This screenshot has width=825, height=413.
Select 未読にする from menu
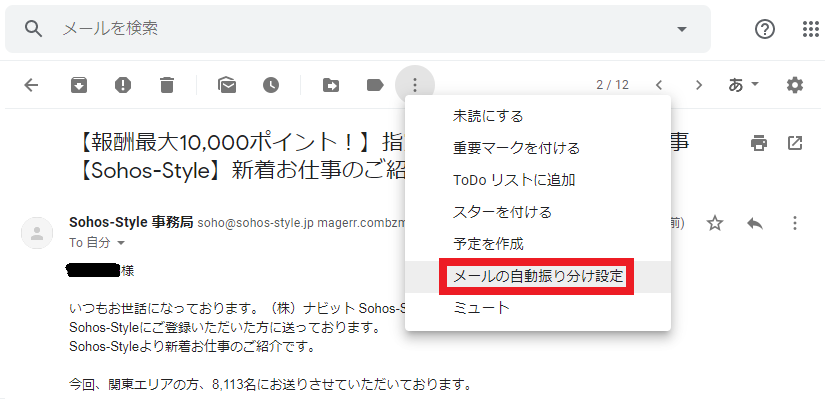point(538,116)
